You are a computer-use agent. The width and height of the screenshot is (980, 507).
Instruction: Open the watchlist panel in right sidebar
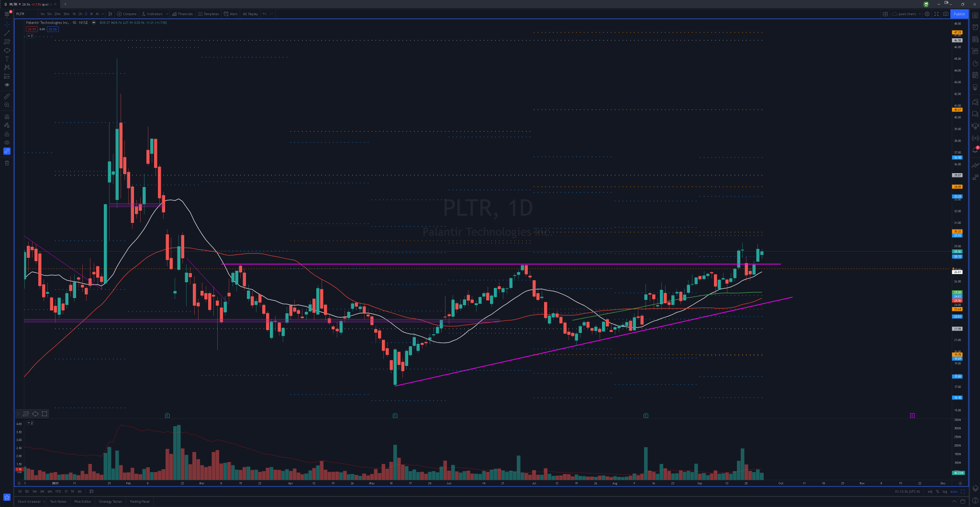point(975,15)
